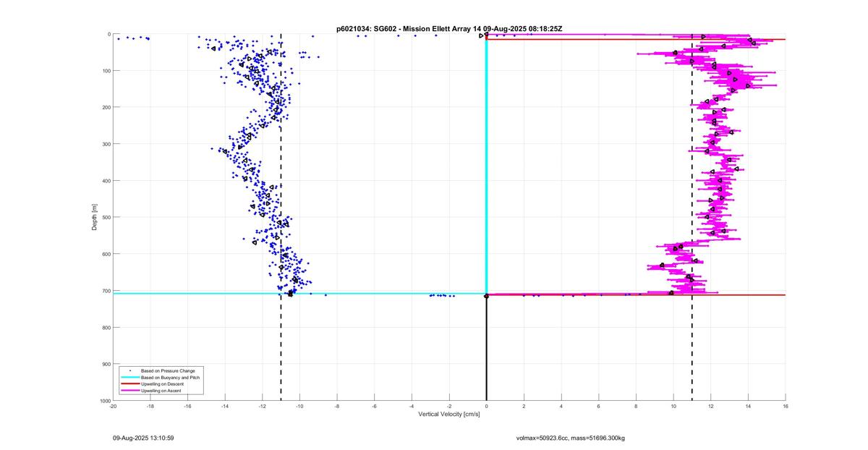Viewport: 868px width, 450px height.
Task: Click the 'volmax=50923.6cc, mass=51696.300kg' footer text
Action: (570, 438)
